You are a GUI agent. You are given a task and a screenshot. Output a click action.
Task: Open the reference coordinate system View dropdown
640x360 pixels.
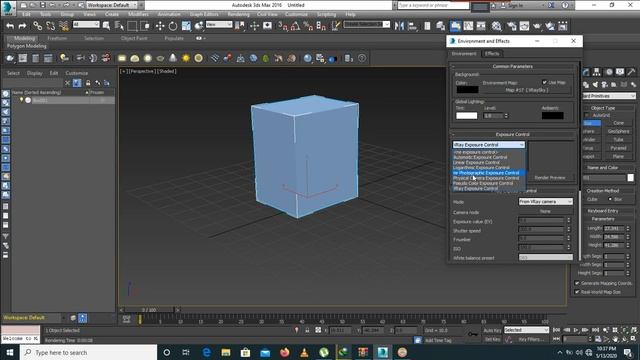(x=219, y=24)
